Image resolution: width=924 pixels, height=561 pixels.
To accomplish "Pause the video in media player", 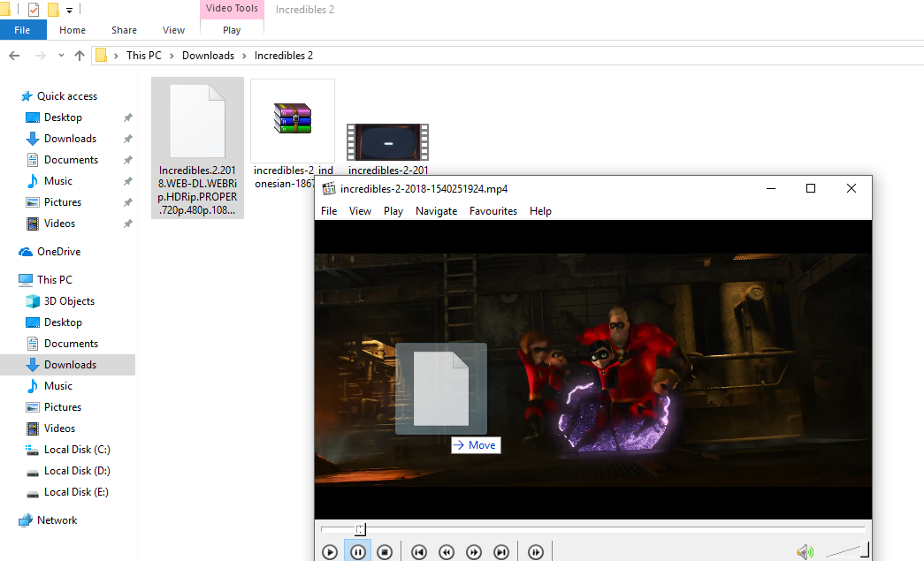I will point(358,551).
